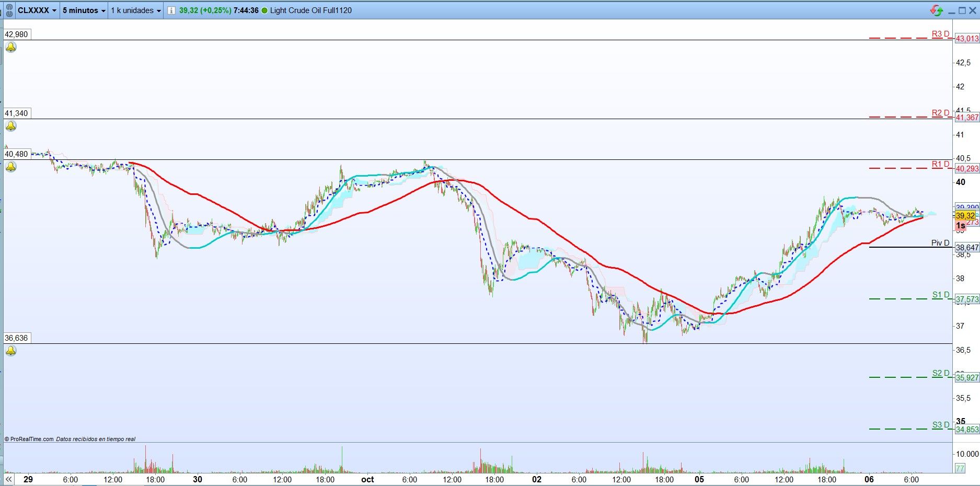Screen dimensions: 980x486
Task: Click the 41,367 price tag
Action: pos(967,118)
